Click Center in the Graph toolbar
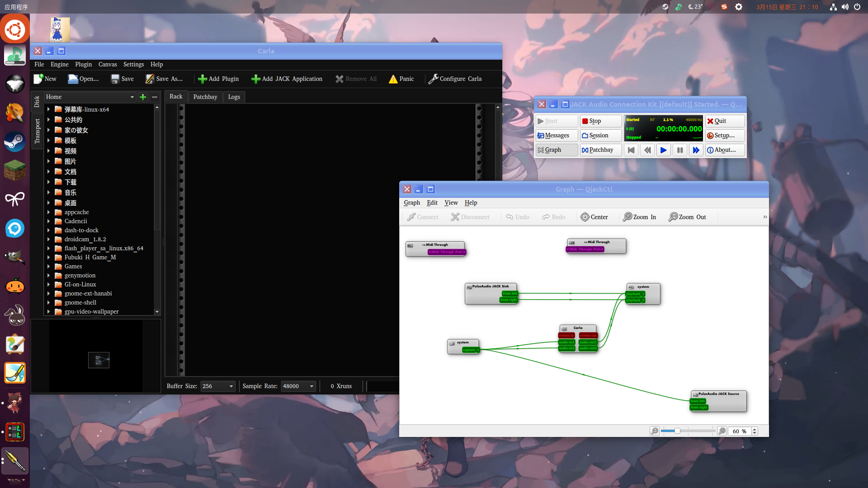The image size is (868, 488). [594, 217]
